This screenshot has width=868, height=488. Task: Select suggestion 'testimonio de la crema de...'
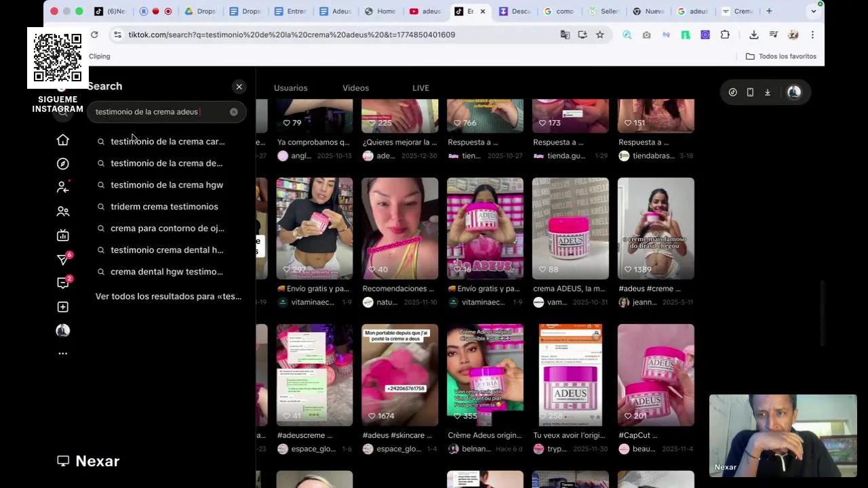coord(167,163)
